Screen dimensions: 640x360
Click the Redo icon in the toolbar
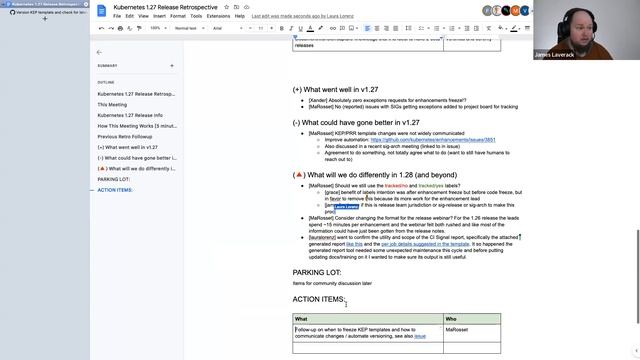coord(111,28)
